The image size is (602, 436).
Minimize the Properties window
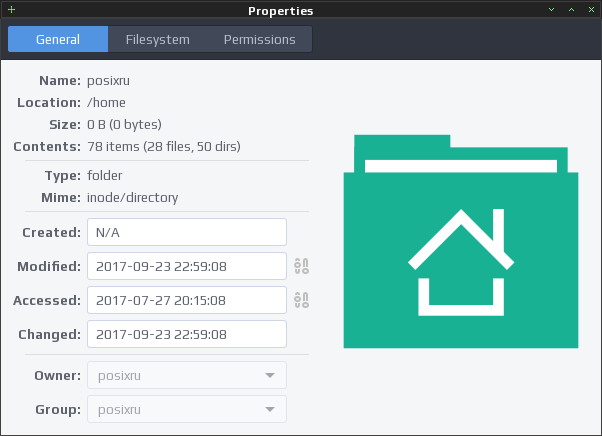coord(551,10)
